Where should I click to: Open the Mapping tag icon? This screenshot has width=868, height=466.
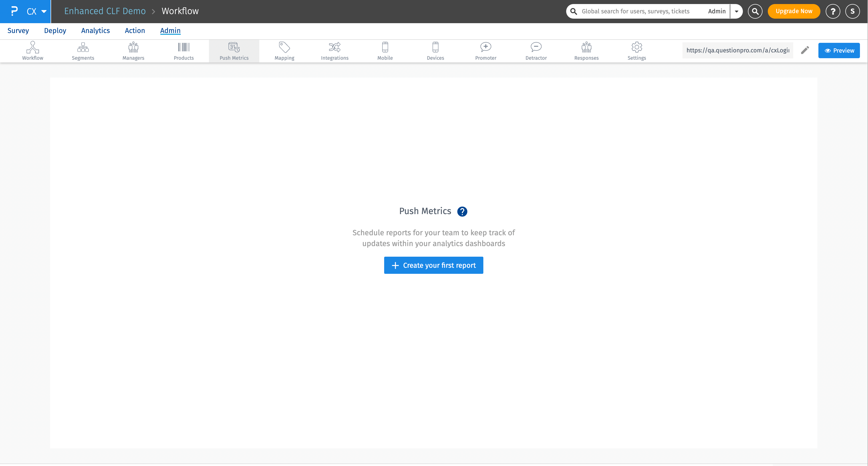click(284, 51)
